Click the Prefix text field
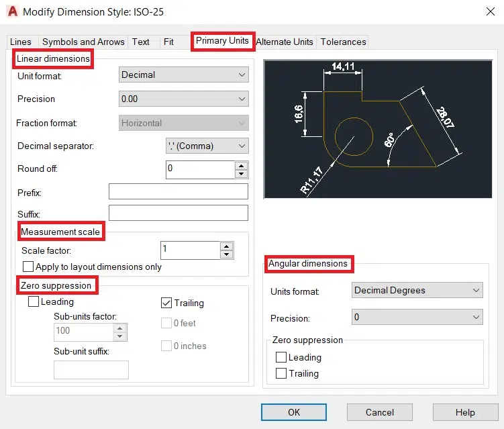Viewport: 504px width, 429px height. pyautogui.click(x=178, y=192)
